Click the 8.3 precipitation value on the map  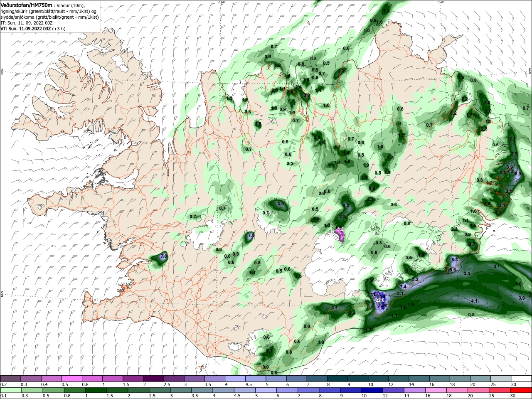[454, 260]
